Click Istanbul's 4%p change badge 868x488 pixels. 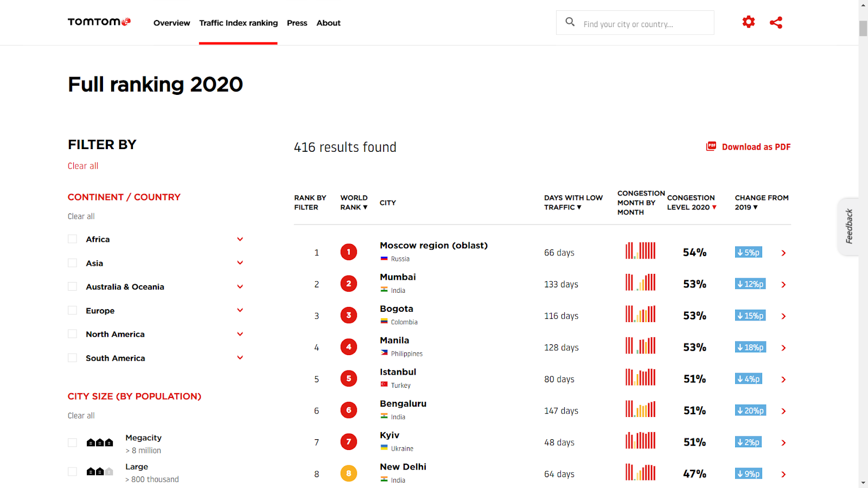pos(749,379)
